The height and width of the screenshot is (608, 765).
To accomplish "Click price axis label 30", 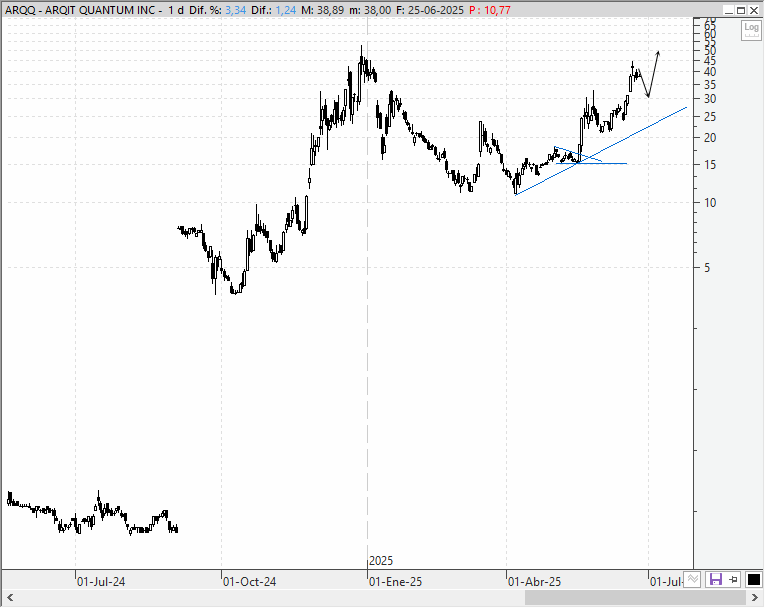I will coord(710,99).
